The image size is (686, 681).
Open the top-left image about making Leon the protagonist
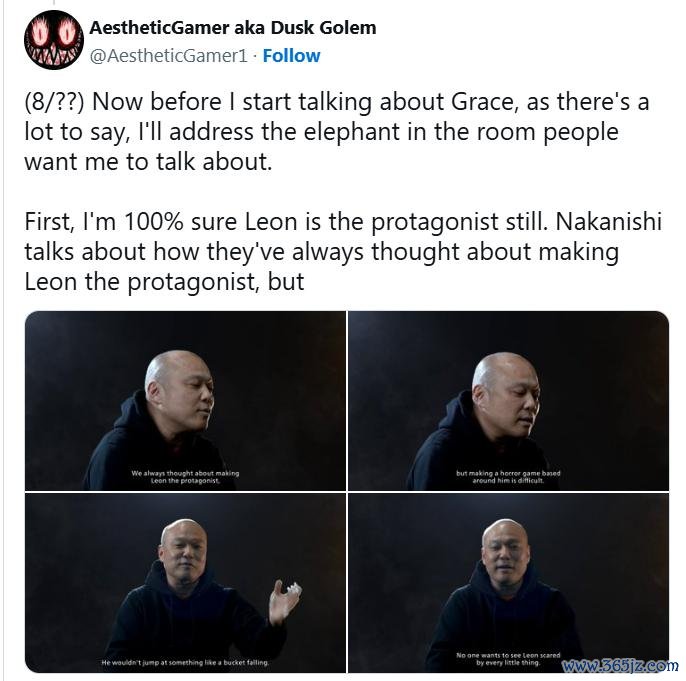point(186,401)
